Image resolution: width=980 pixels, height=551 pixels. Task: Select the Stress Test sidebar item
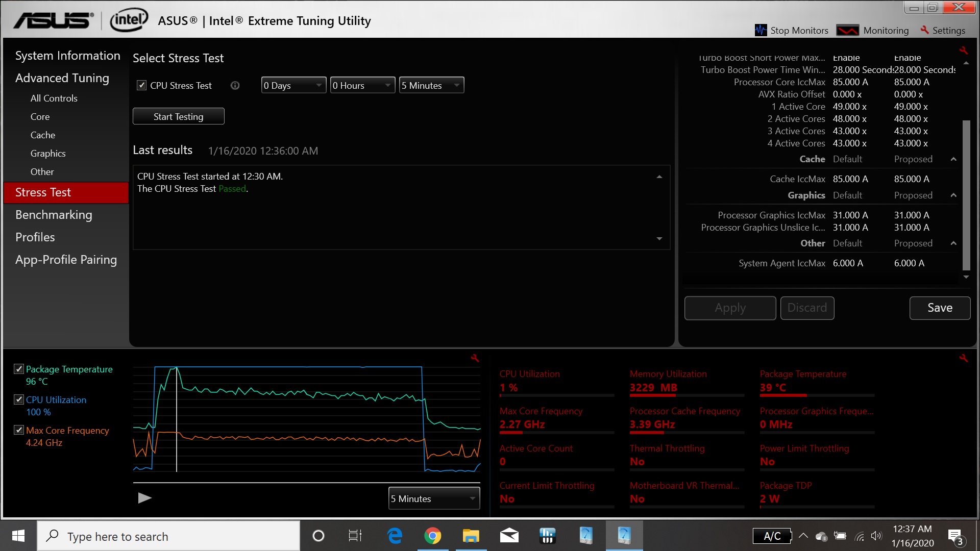[66, 192]
